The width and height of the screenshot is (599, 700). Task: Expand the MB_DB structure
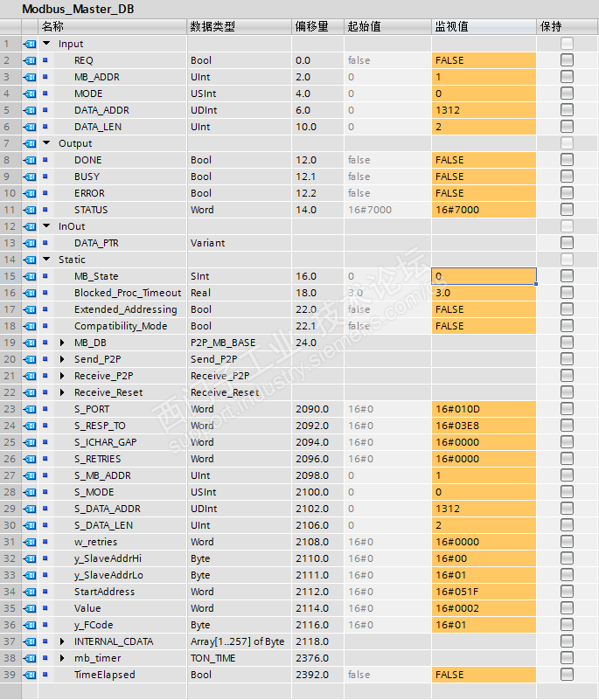coord(62,343)
